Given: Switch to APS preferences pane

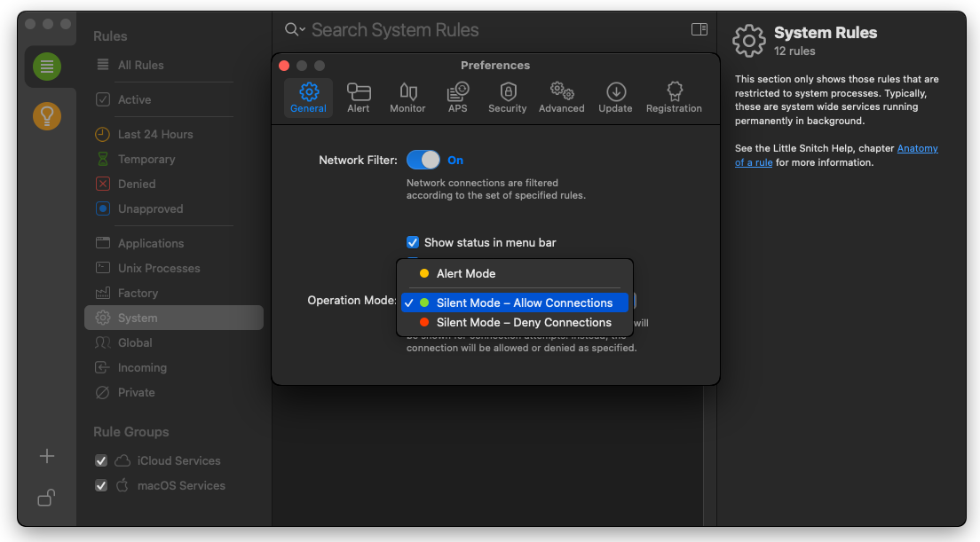Looking at the screenshot, I should pos(457,98).
